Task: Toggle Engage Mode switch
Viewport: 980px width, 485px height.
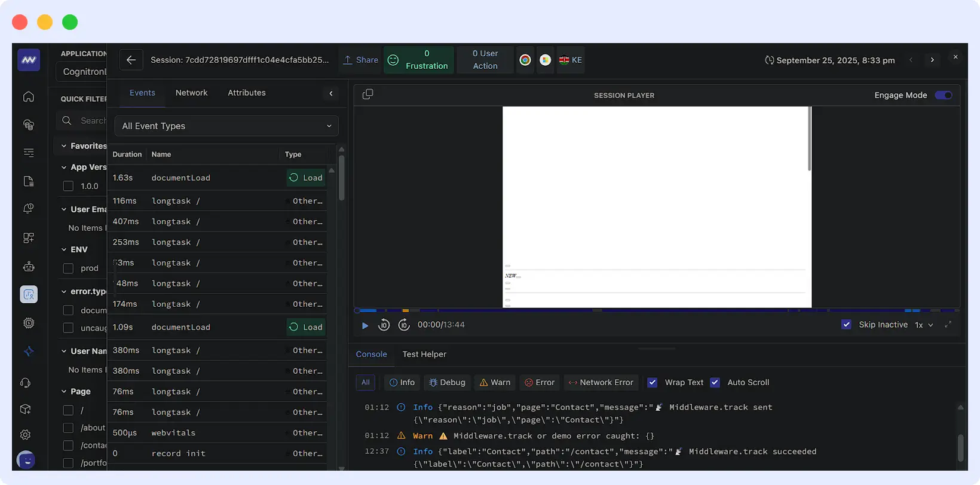Action: [x=944, y=95]
